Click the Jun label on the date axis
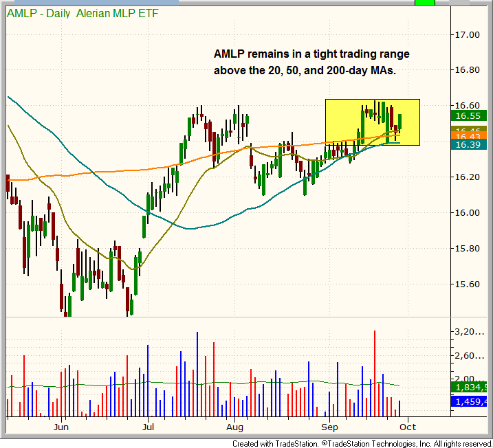This screenshot has width=493, height=448. (x=61, y=427)
